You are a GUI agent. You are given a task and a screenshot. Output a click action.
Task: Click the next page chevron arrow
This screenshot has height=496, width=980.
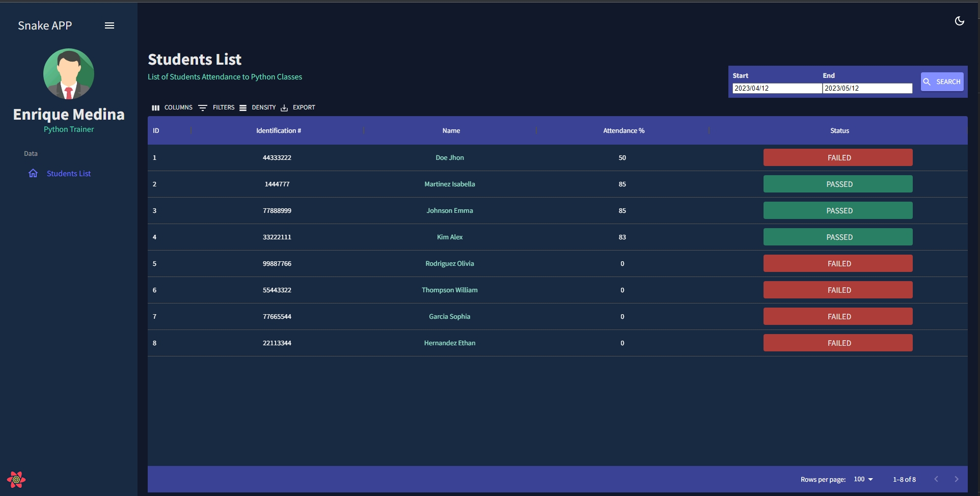coord(957,479)
